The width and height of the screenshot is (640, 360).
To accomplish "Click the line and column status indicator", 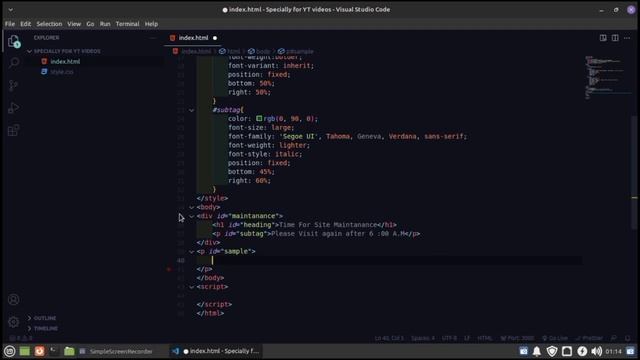I will (x=389, y=338).
